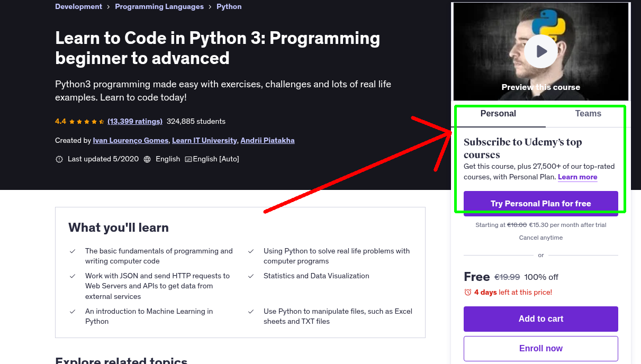Open Andrii Piatakha instructor profile
The height and width of the screenshot is (364, 641).
pos(267,140)
